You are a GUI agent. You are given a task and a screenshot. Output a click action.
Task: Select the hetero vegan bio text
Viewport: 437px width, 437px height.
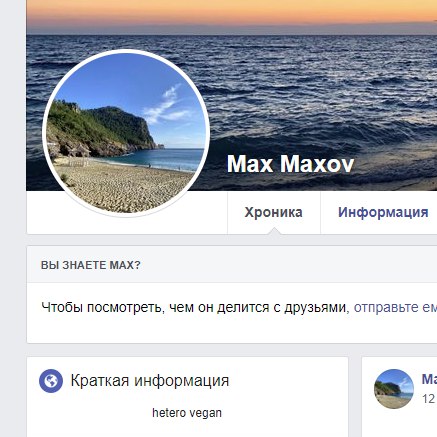(187, 413)
